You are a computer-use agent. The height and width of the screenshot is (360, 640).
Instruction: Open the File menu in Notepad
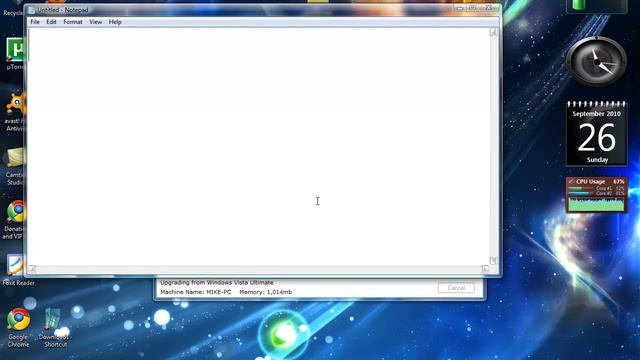35,22
